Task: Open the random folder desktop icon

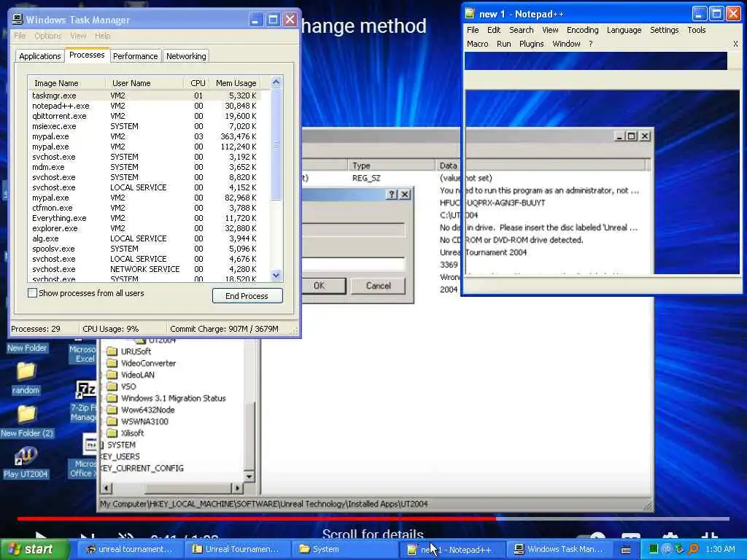Action: coord(26,378)
